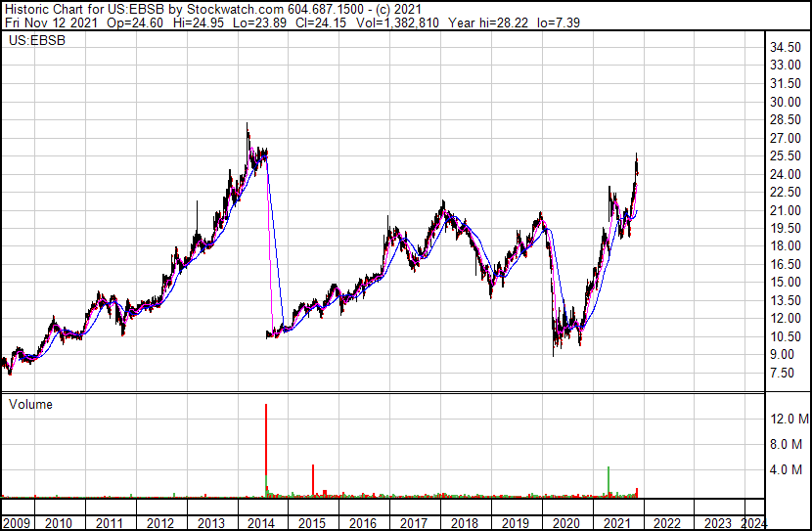812x531 pixels.
Task: Select the 2014 year label on time axis
Action: click(x=261, y=523)
